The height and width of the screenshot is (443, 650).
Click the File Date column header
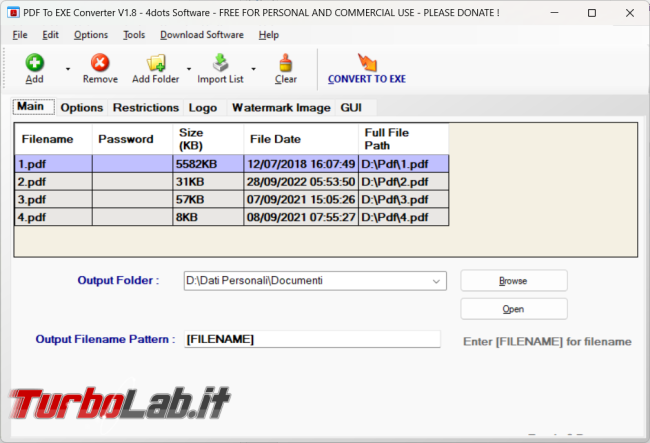(301, 139)
